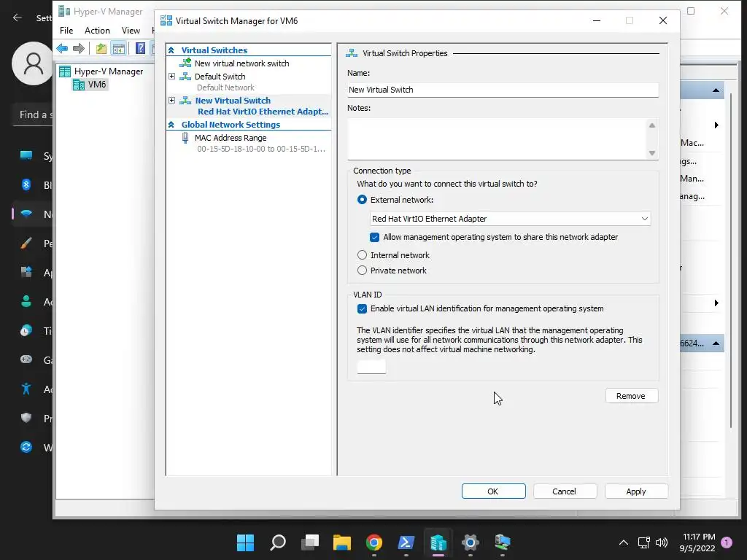This screenshot has height=560, width=747.
Task: Open taskbar Search
Action: pos(278,542)
